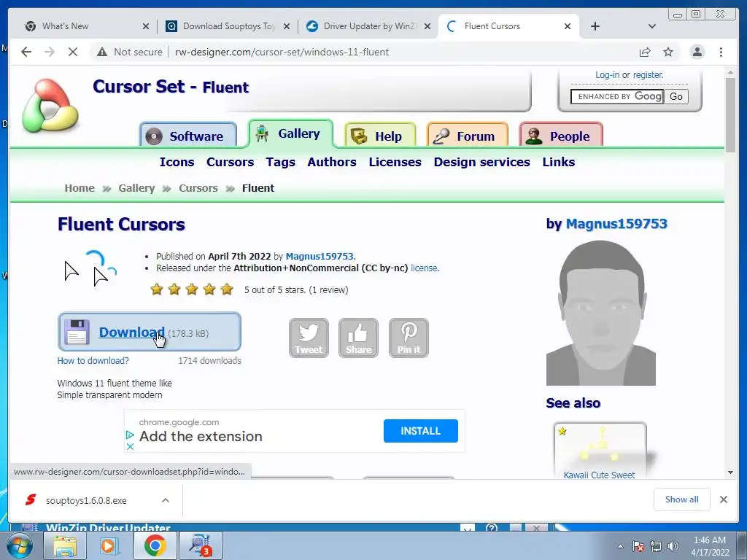This screenshot has height=560, width=747.
Task: Click the Gallery breadcrumb
Action: (x=136, y=188)
